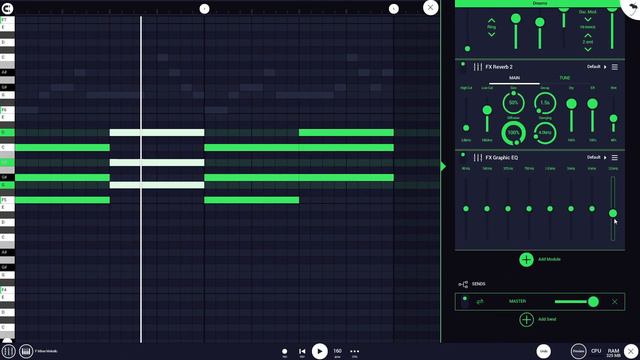Open the FX Graphic EQ Default preset selector

pyautogui.click(x=597, y=157)
